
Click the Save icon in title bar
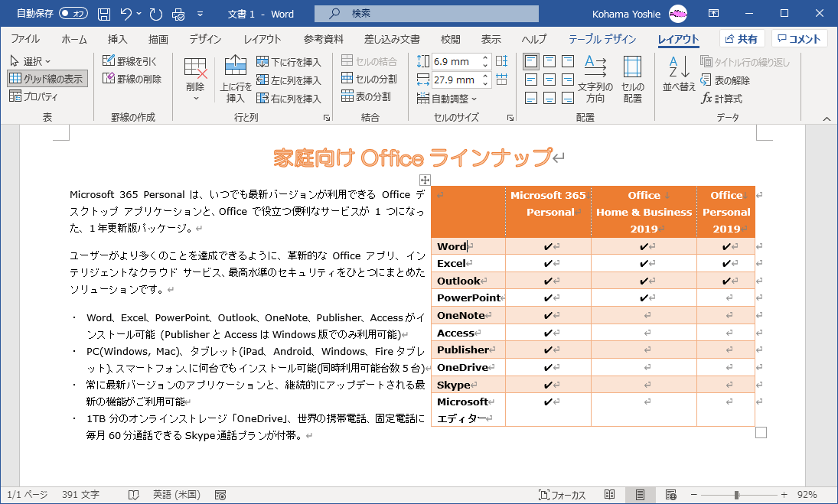pos(104,14)
